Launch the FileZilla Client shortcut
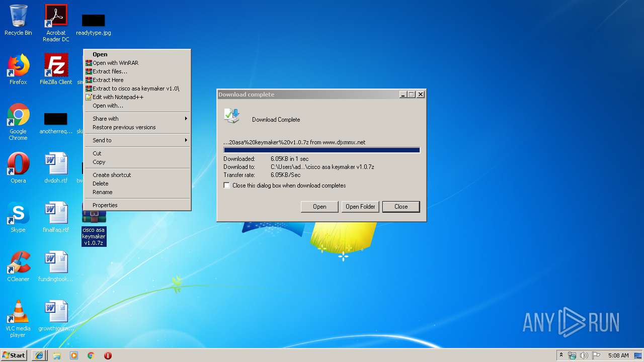This screenshot has height=362, width=644. [x=56, y=69]
